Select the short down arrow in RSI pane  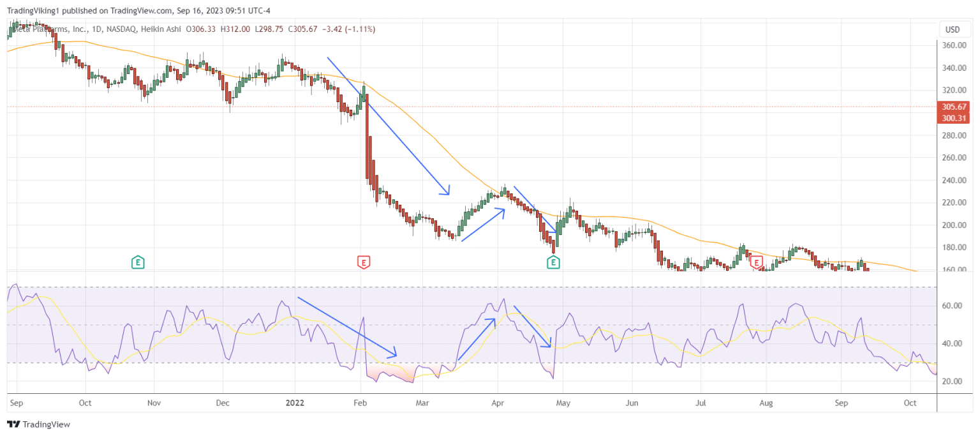click(532, 327)
